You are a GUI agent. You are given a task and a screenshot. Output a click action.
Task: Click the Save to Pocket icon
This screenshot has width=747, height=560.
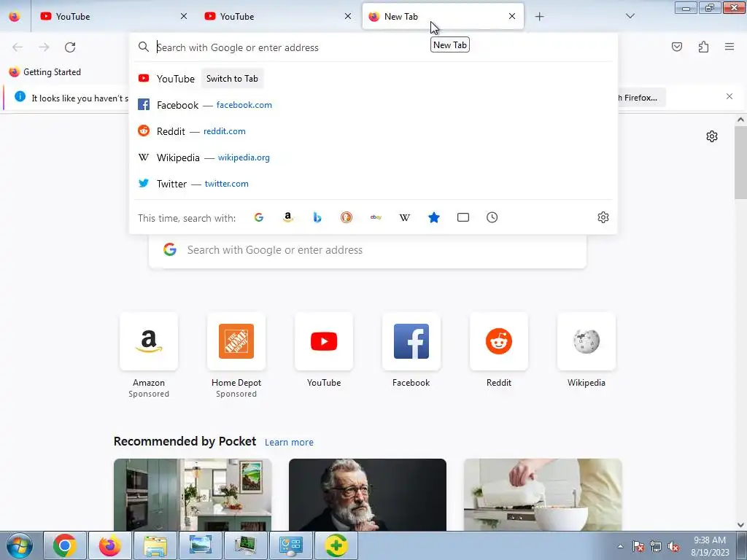point(677,47)
